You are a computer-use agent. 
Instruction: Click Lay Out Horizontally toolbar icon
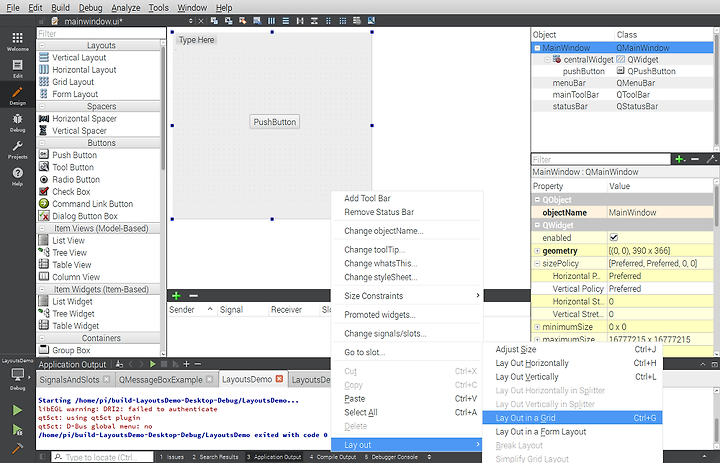(271, 21)
